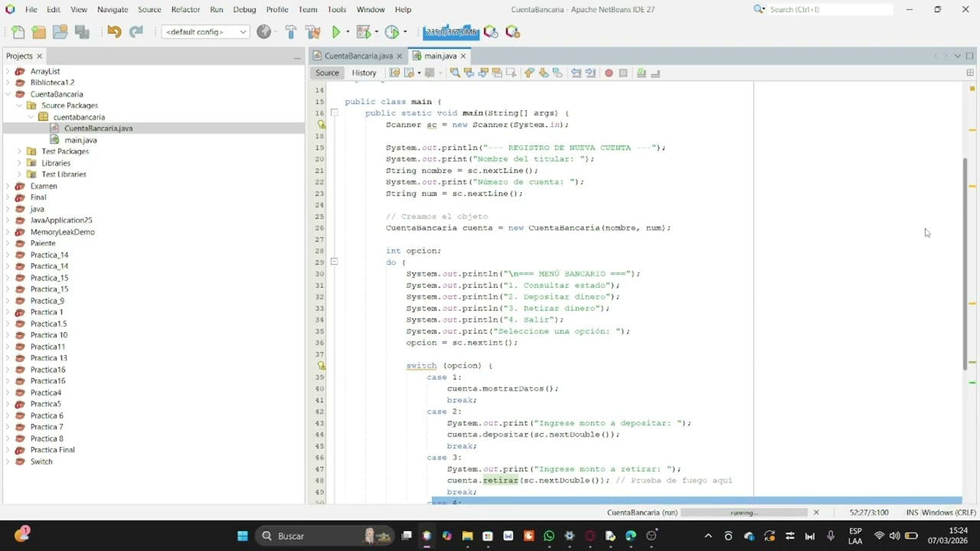Viewport: 980px width, 551px height.
Task: Open the Run Project dropdown arrow
Action: click(x=348, y=32)
